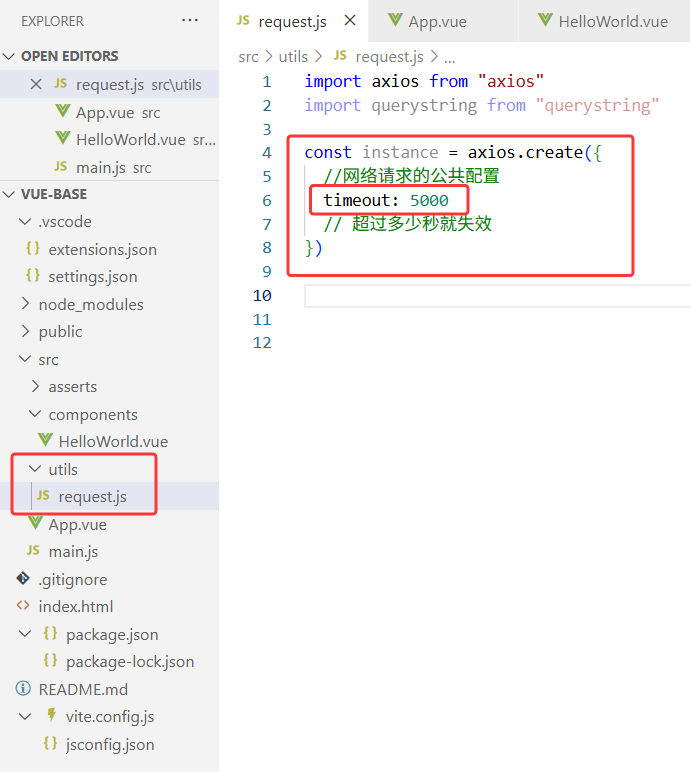The height and width of the screenshot is (772, 690).
Task: Close request.js in Open Editors list
Action: pos(36,84)
